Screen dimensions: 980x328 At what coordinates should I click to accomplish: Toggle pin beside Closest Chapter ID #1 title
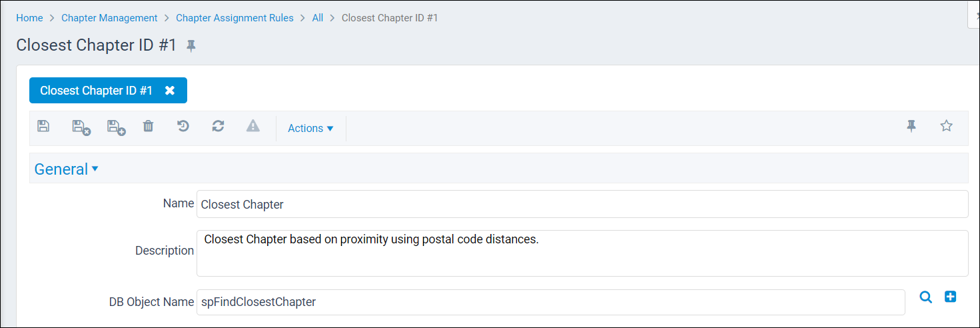click(191, 46)
